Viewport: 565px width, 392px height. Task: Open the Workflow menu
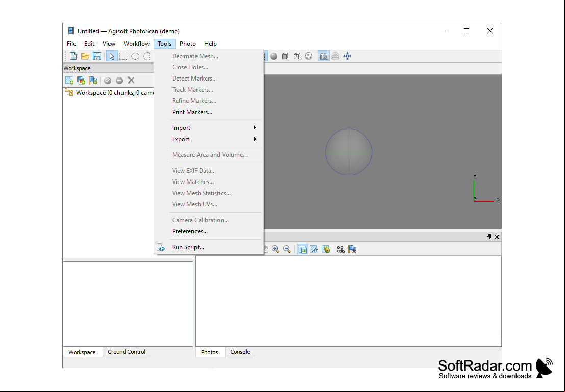[x=136, y=43]
